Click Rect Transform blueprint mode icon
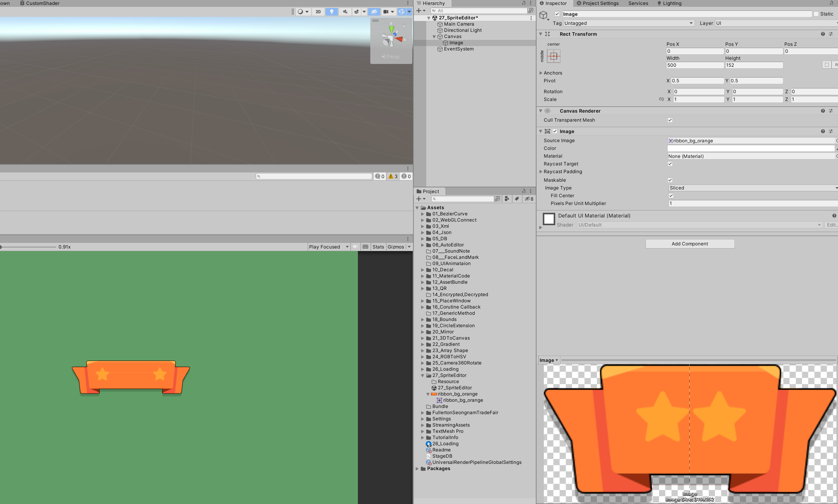This screenshot has width=838, height=504. coord(826,65)
